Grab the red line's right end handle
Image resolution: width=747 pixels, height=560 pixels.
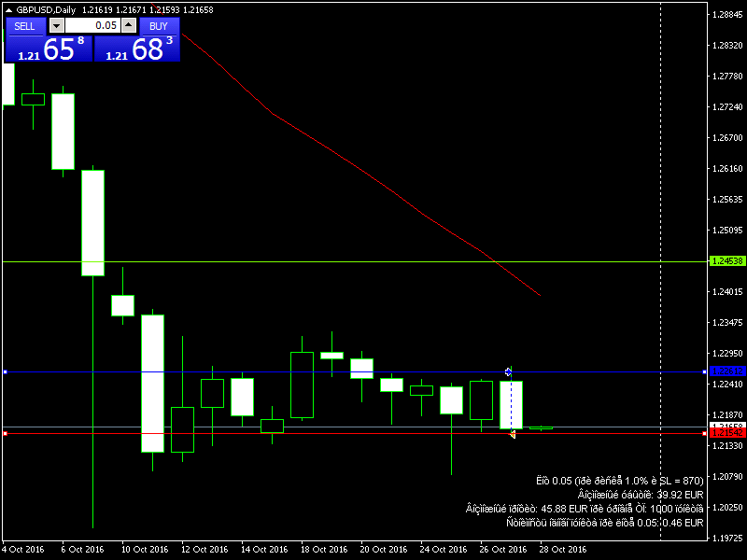tap(705, 433)
